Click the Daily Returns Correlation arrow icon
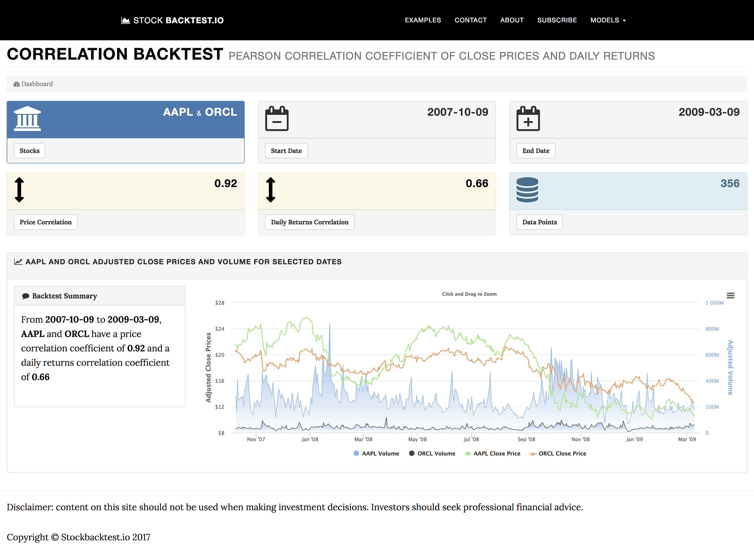The image size is (754, 560). tap(270, 190)
